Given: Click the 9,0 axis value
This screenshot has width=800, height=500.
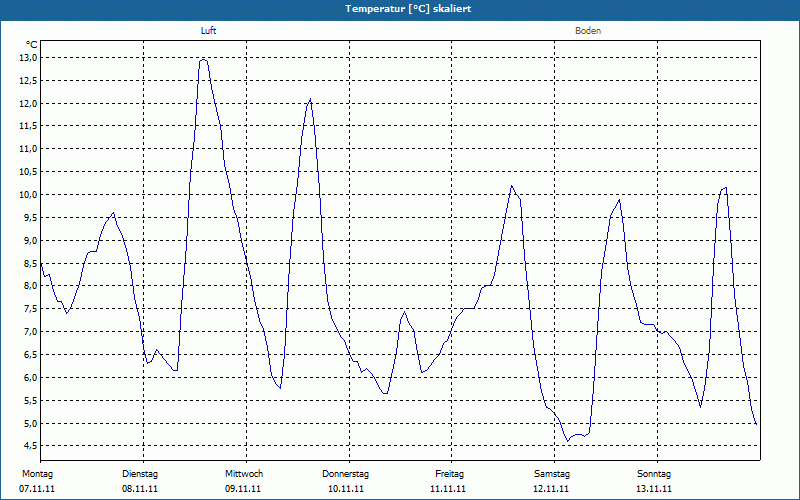Looking at the screenshot, I should point(31,240).
